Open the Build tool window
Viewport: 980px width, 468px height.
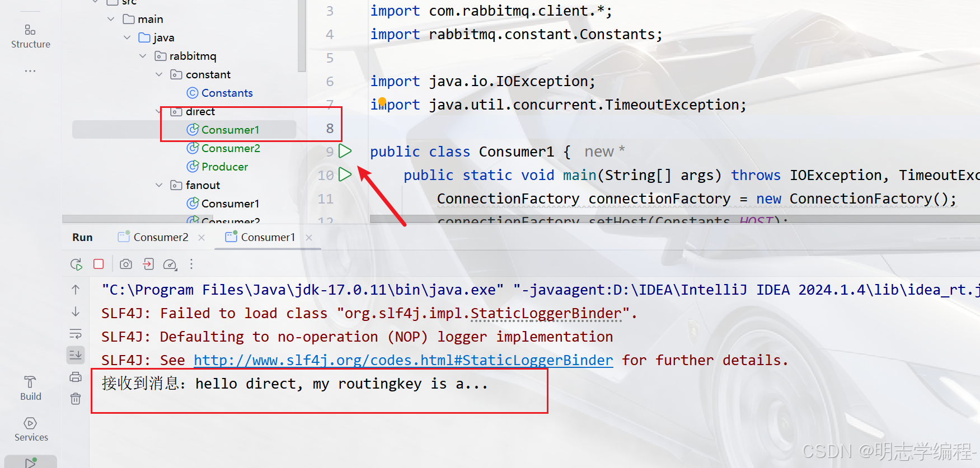coord(30,388)
